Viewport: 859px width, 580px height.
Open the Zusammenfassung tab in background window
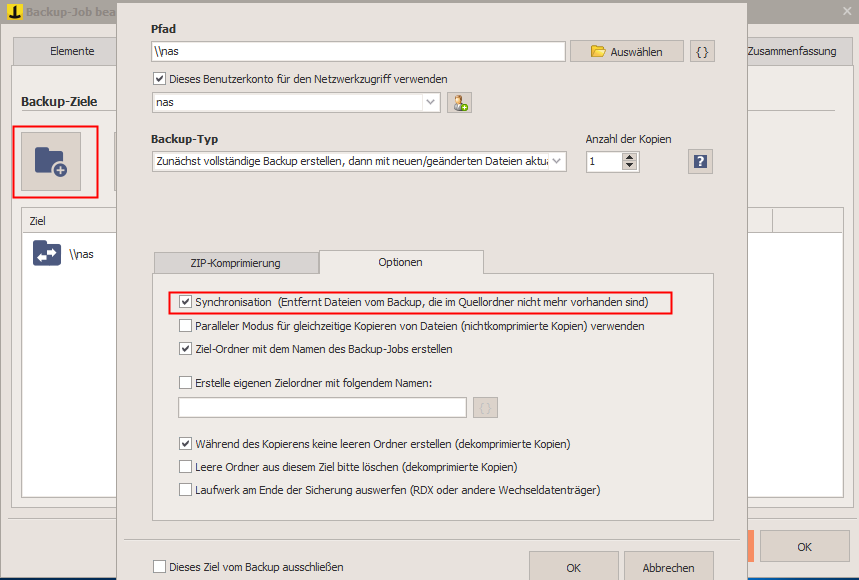[792, 51]
